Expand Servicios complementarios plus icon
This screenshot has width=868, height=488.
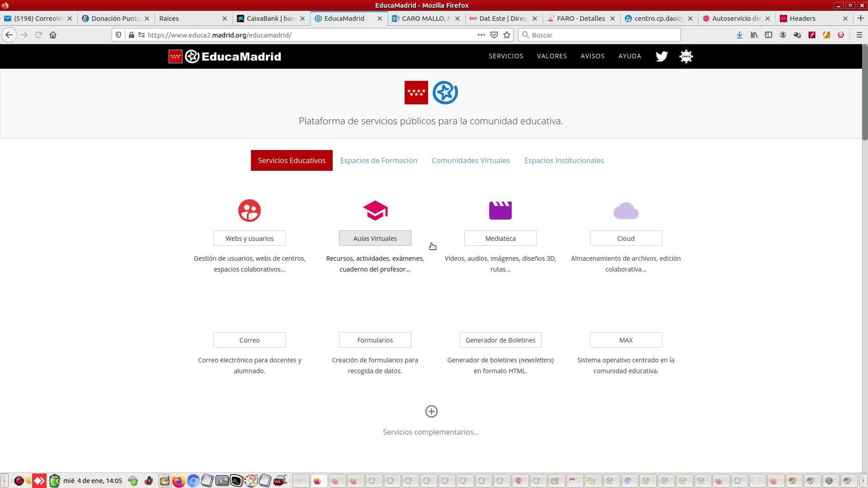[x=431, y=411]
